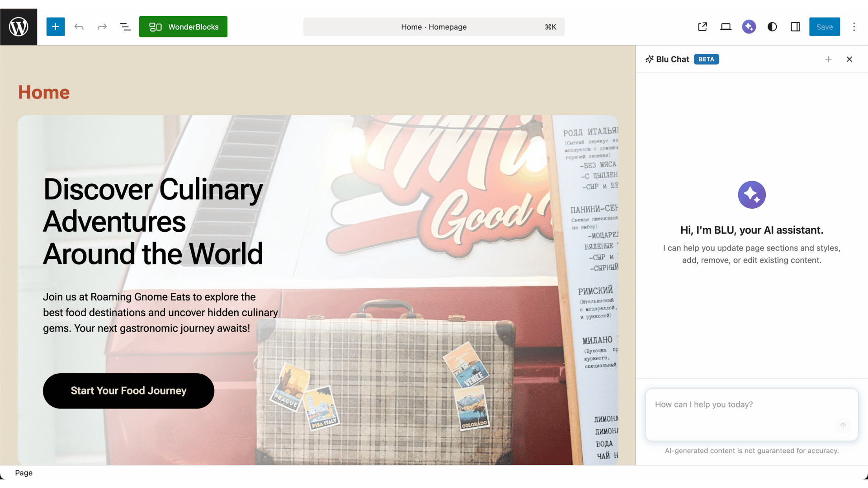View page in new tab icon

pyautogui.click(x=703, y=27)
